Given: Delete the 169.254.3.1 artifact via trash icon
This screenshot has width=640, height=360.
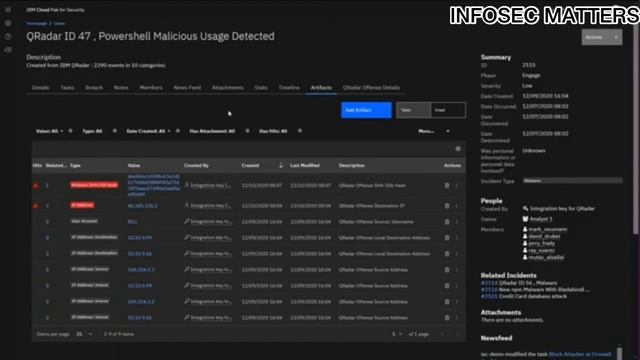Looking at the screenshot, I should (x=447, y=270).
